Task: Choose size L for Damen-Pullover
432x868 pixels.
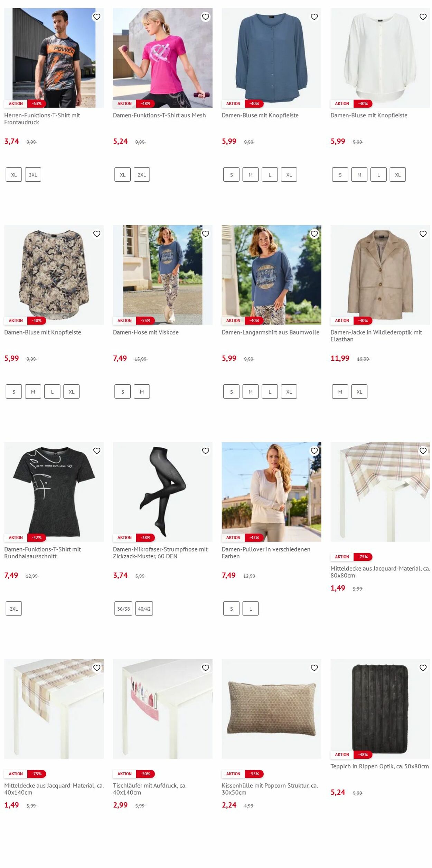Action: tap(251, 609)
